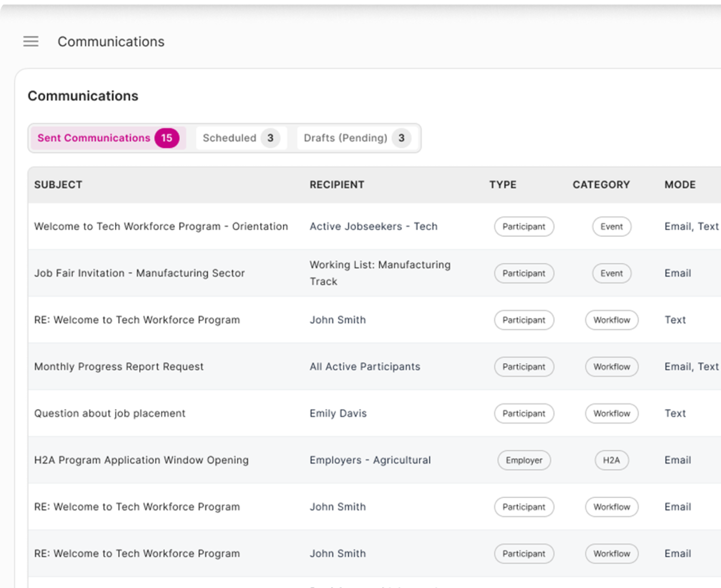Open the Welcome to Tech Workforce Program - Orientation message

(x=161, y=226)
